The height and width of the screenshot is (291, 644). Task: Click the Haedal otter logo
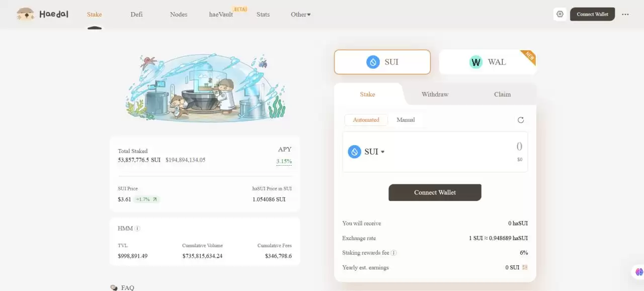[x=25, y=14]
